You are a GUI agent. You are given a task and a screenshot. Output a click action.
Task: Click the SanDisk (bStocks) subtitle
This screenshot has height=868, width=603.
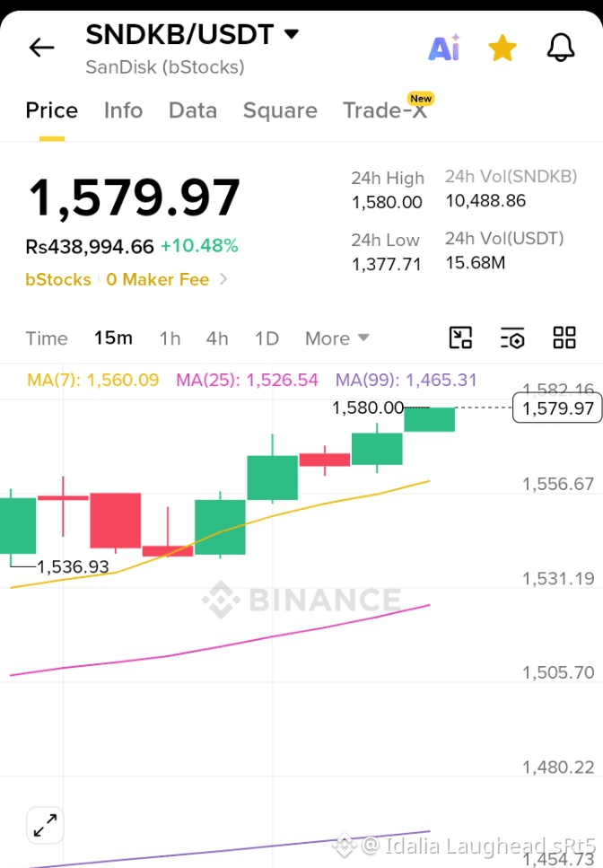(165, 67)
